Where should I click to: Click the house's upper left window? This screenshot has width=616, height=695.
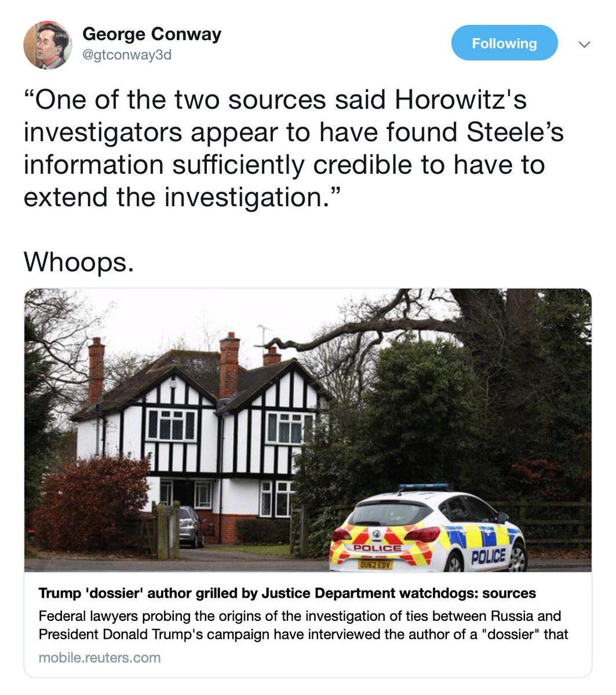pyautogui.click(x=172, y=425)
